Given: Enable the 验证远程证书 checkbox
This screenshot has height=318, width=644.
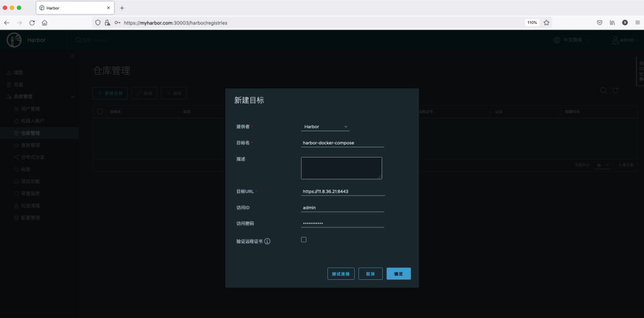Looking at the screenshot, I should [x=304, y=239].
